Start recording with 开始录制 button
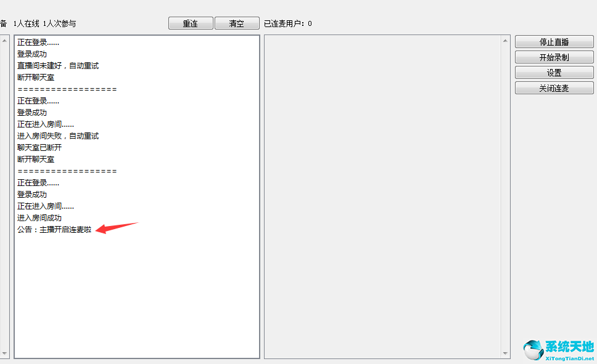This screenshot has width=597, height=364. coord(554,57)
